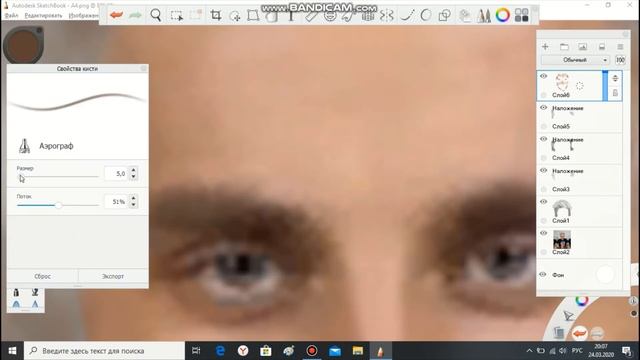Image resolution: width=640 pixels, height=360 pixels.
Task: Click the Аэрограф brush icon
Action: pos(24,146)
